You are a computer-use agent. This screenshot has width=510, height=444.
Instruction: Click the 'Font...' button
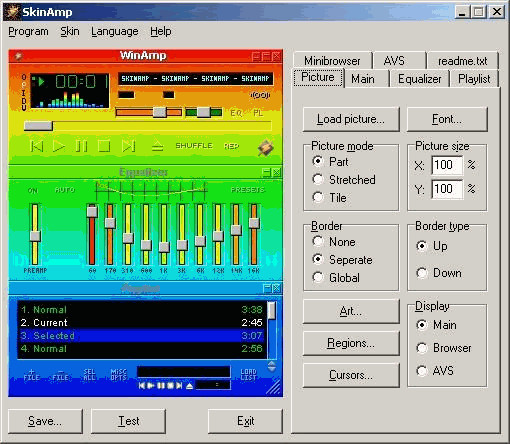coord(447,119)
